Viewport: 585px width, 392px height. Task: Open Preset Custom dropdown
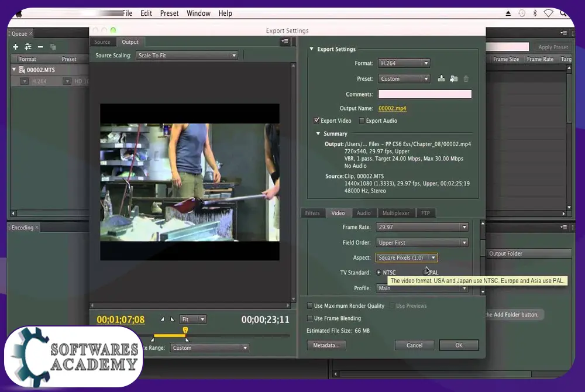[x=404, y=79]
